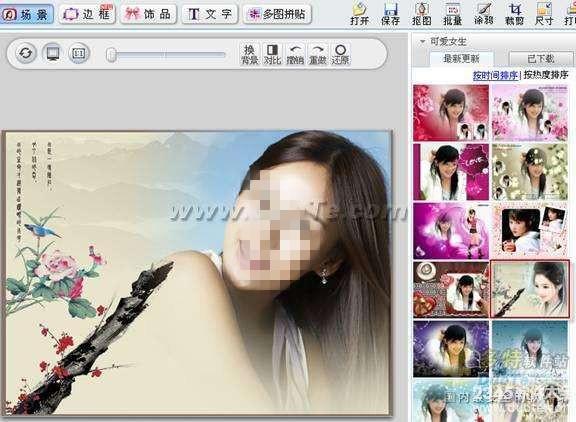
Task: Toggle the 1:1 actual size view
Action: tap(79, 54)
